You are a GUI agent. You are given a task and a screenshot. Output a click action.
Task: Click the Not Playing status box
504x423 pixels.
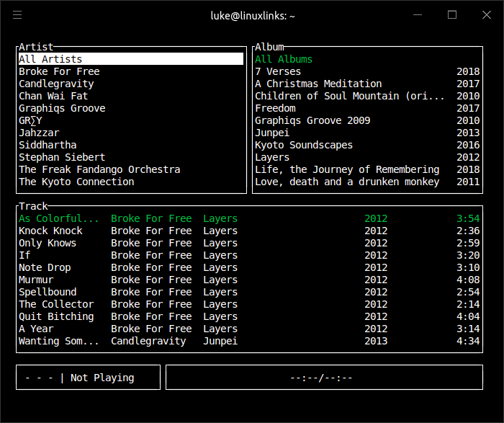[89, 378]
